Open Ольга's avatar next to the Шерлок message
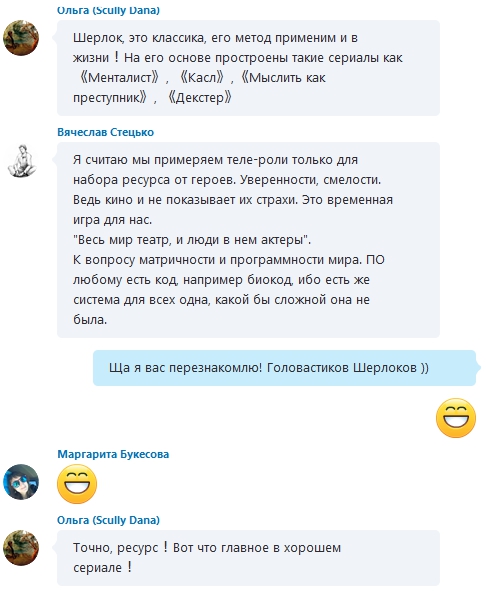Screen dimensions: 486x591 click(21, 38)
